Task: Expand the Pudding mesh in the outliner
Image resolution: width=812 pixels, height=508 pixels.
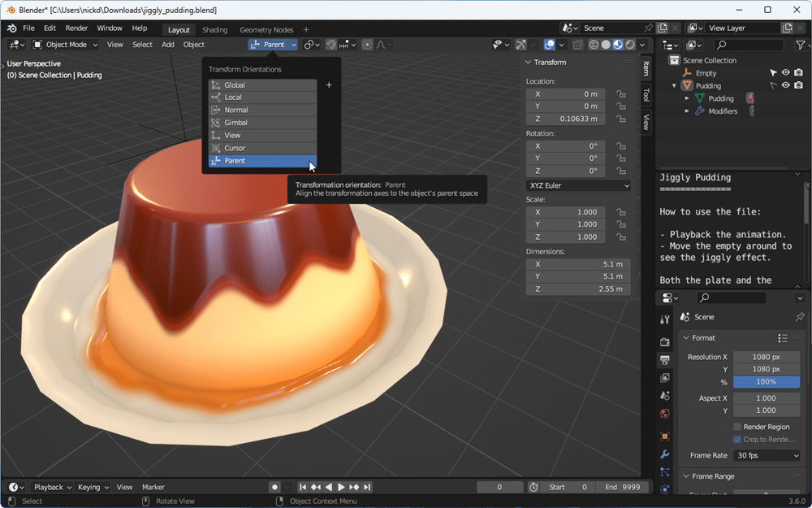Action: [x=687, y=98]
